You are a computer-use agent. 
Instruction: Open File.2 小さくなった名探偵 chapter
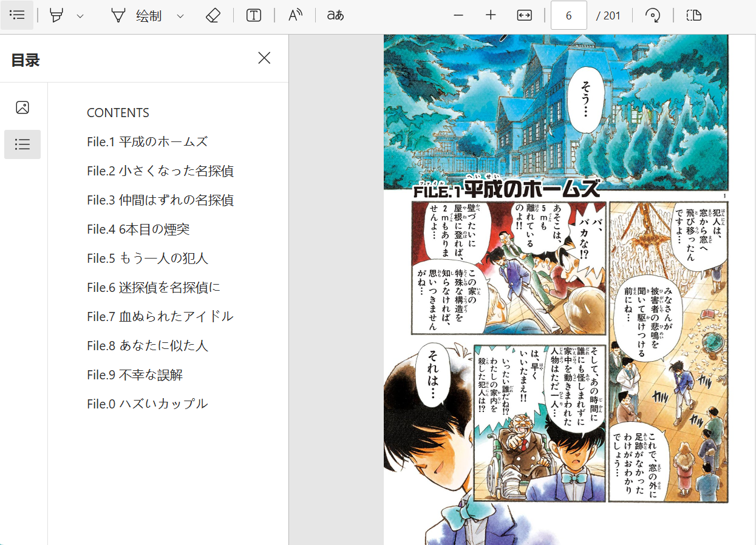click(x=160, y=171)
